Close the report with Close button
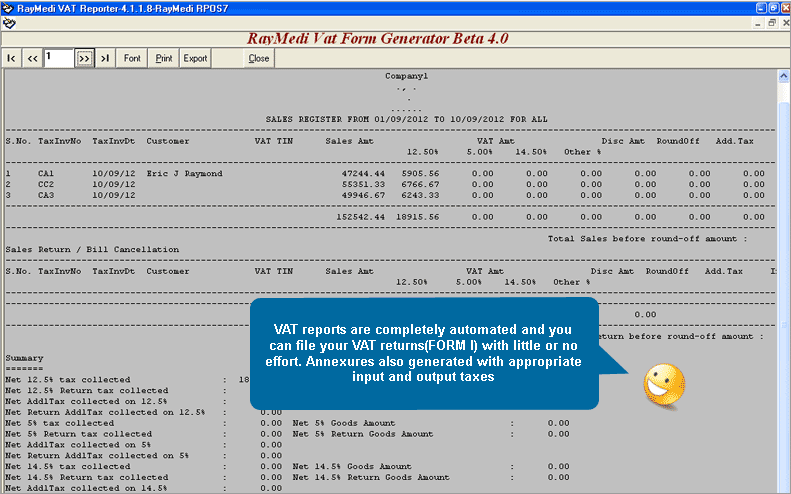 click(x=259, y=59)
